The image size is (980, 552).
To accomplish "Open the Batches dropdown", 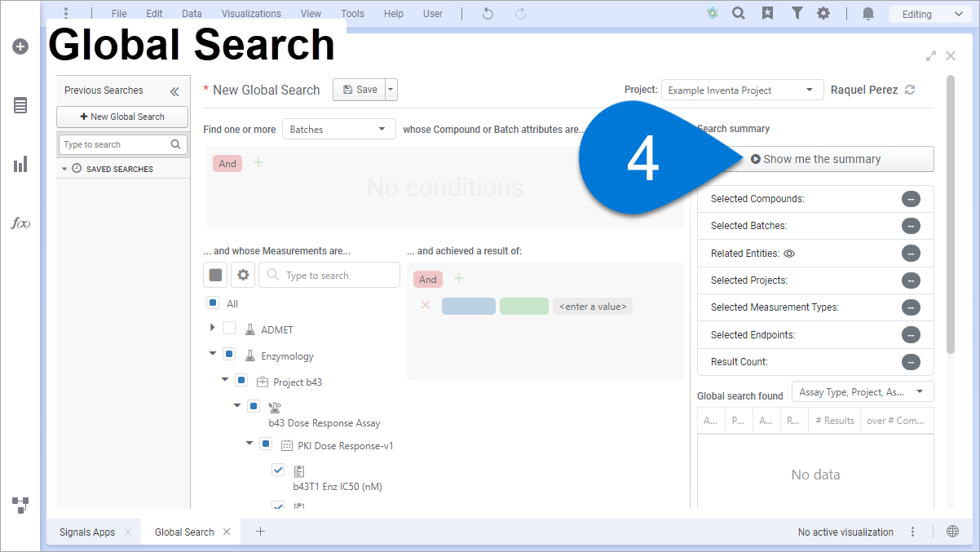I will (338, 129).
